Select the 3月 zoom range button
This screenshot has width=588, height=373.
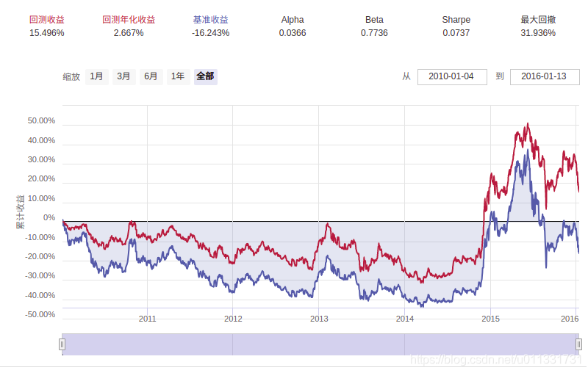[x=123, y=77]
